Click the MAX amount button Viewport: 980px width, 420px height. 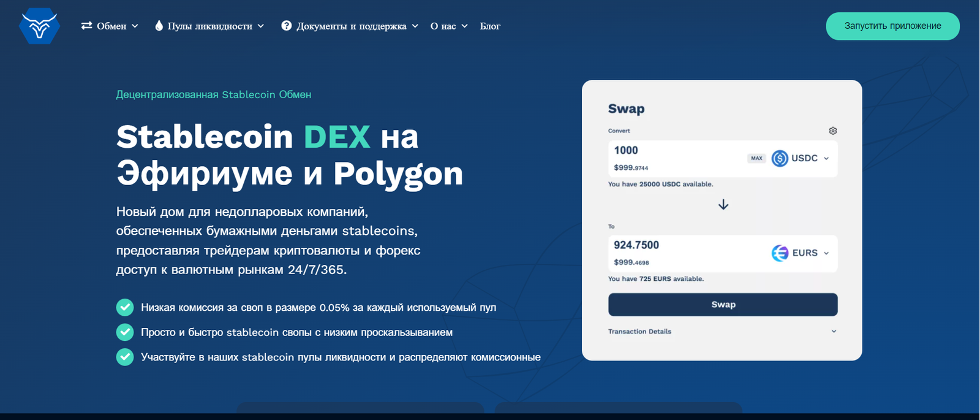[x=756, y=158]
